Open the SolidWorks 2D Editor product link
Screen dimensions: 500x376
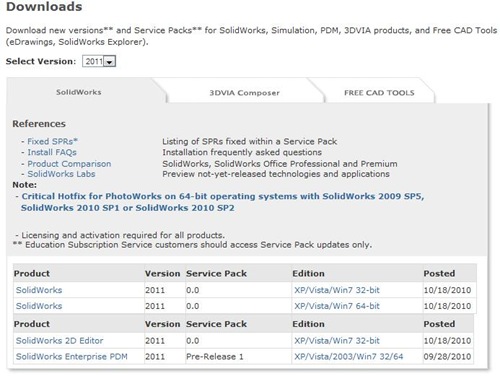point(60,341)
